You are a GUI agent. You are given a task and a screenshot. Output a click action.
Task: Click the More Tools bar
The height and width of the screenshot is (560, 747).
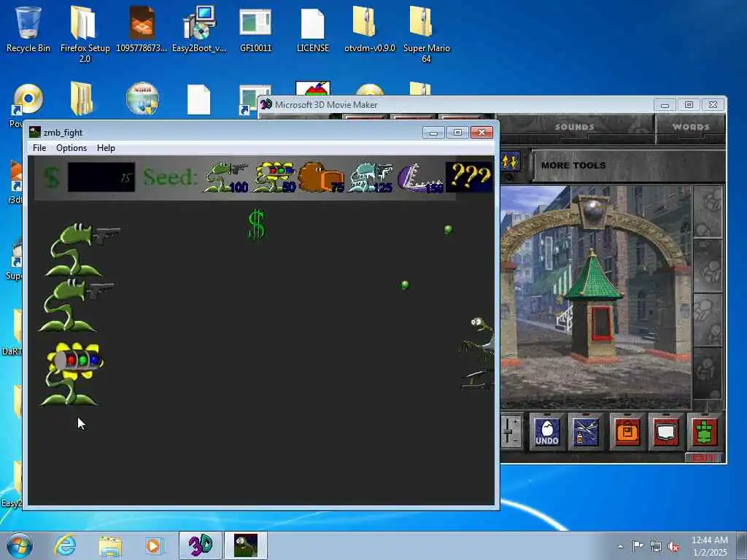628,166
